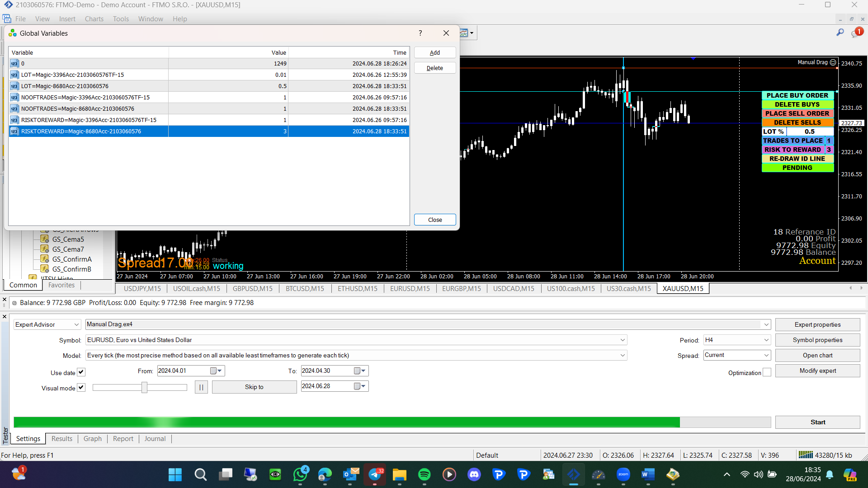Click Delete in Global Variables dialog
Screen dimensions: 868x488
[x=435, y=68]
